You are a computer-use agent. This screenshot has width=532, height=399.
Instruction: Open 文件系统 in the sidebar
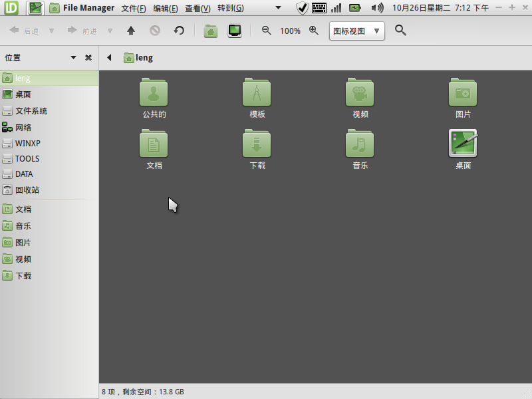[x=49, y=110]
